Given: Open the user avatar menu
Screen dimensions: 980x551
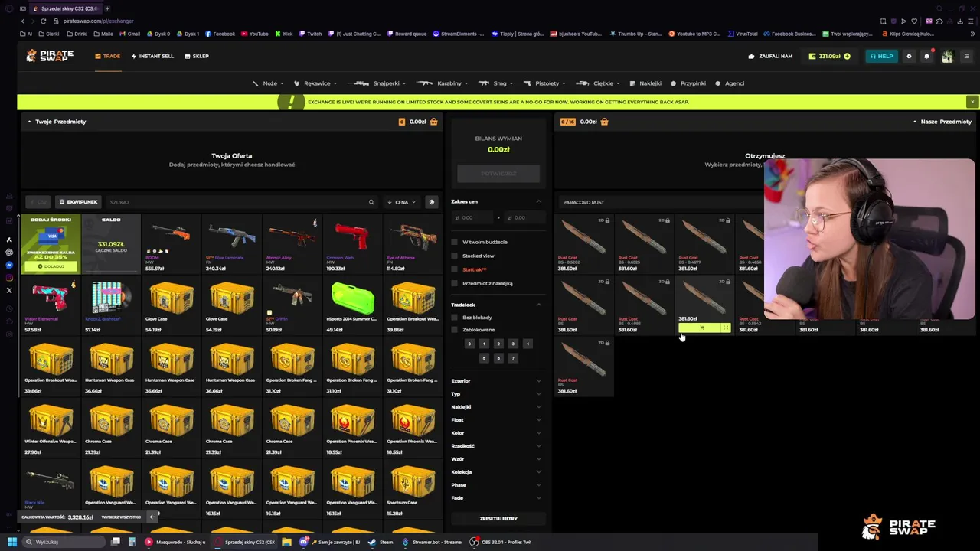Looking at the screenshot, I should click(x=947, y=56).
